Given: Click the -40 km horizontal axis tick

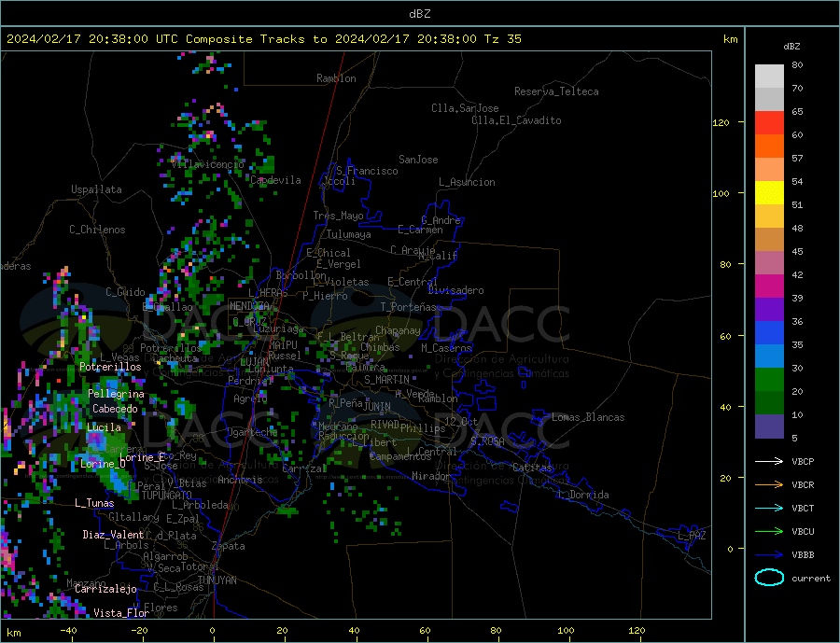Looking at the screenshot, I should pos(68,631).
